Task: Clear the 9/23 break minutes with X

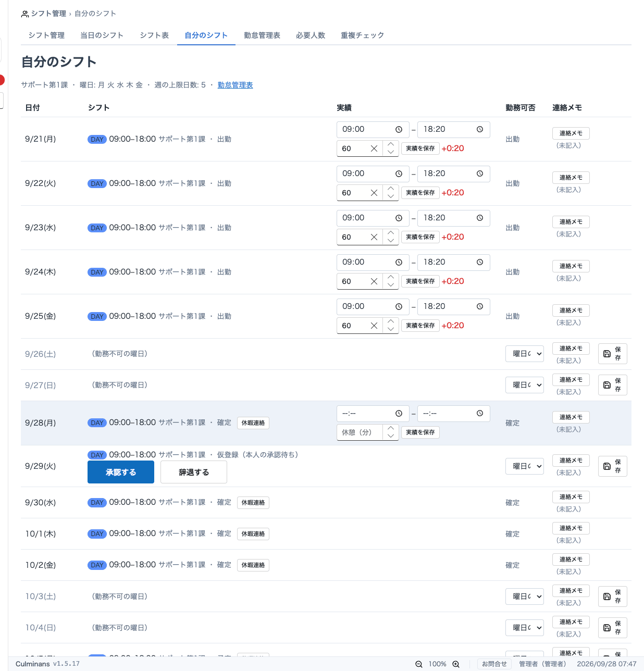Action: [x=374, y=237]
